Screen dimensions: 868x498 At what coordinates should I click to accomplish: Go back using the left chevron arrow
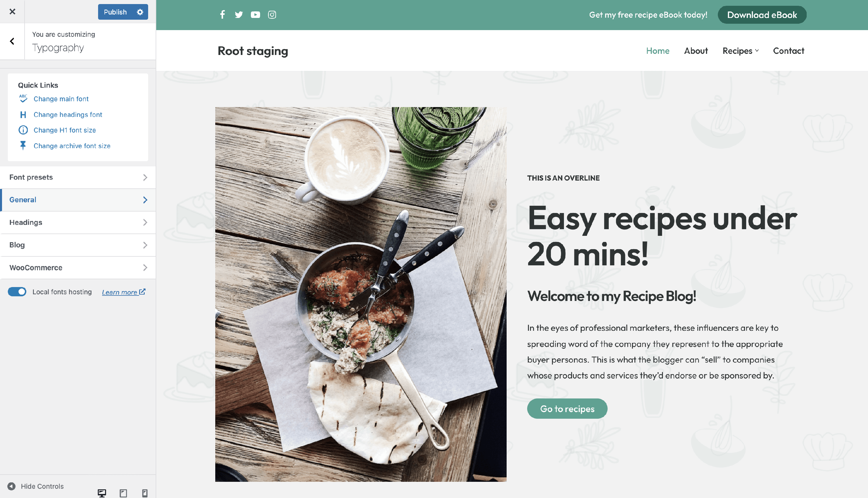coord(12,41)
